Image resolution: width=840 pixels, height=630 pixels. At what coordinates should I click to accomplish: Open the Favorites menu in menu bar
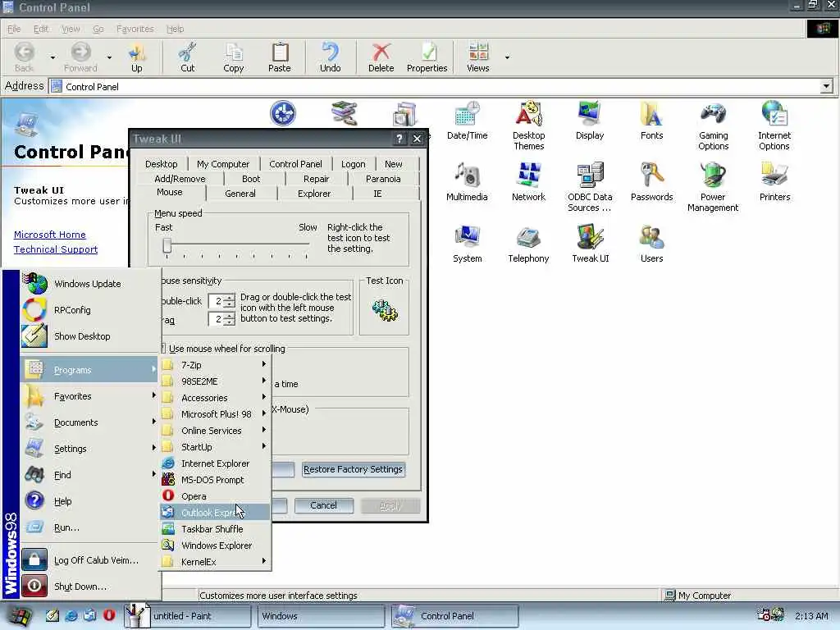pyautogui.click(x=135, y=29)
